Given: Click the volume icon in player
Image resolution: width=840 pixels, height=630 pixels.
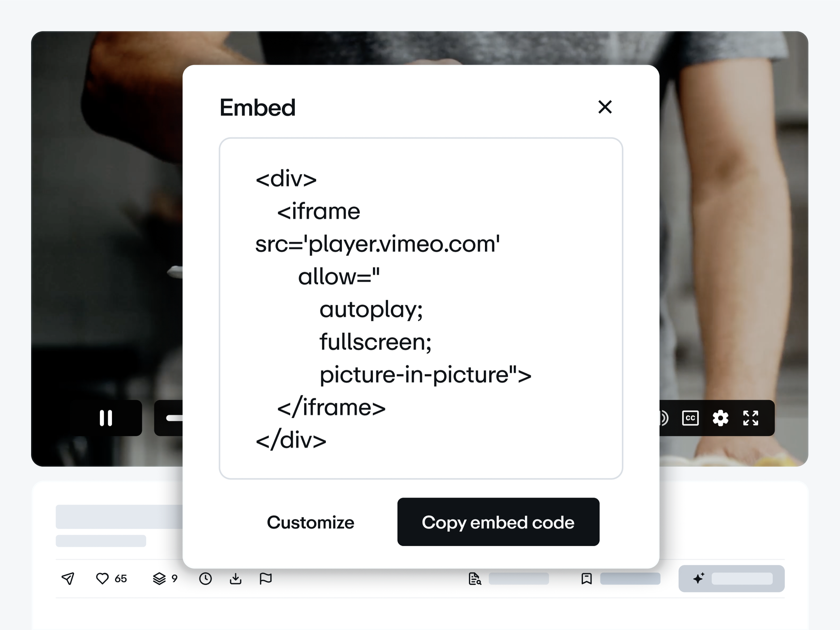Looking at the screenshot, I should 663,418.
